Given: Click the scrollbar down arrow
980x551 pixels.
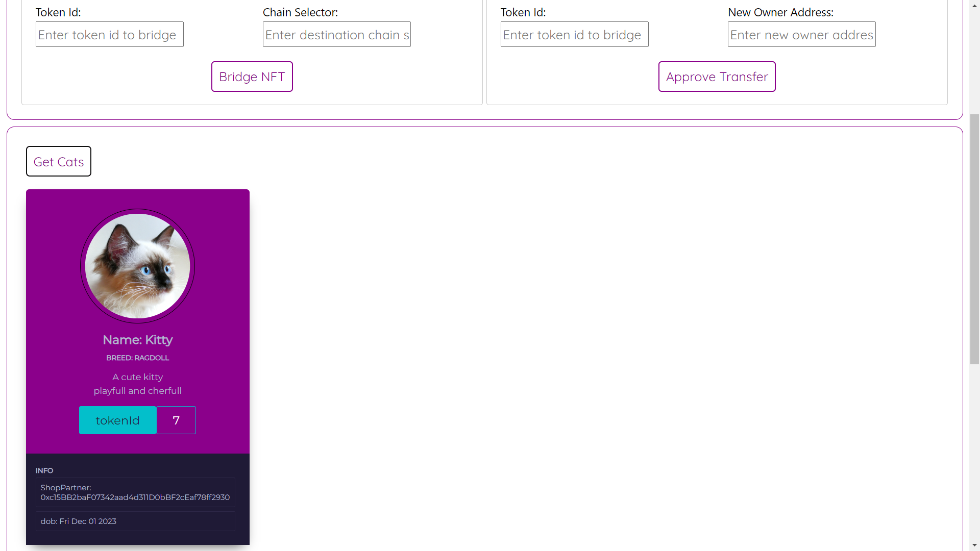Looking at the screenshot, I should 975,545.
